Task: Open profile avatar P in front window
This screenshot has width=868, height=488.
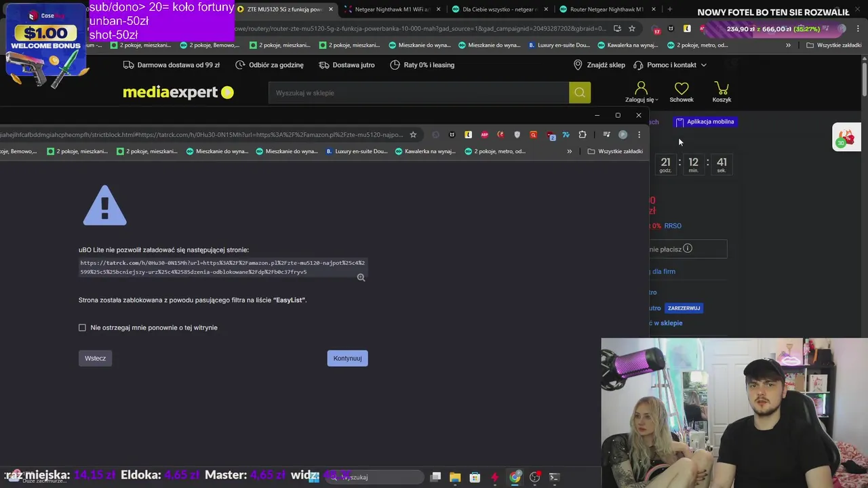Action: (x=623, y=134)
